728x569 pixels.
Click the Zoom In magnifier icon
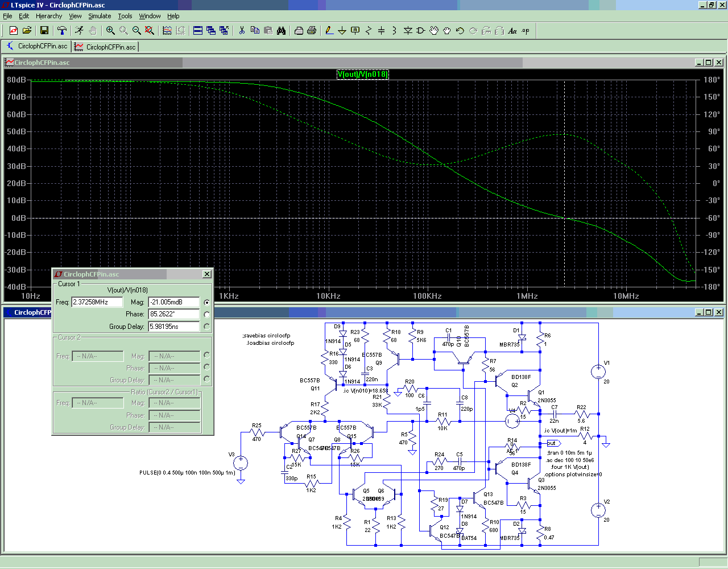coord(110,31)
